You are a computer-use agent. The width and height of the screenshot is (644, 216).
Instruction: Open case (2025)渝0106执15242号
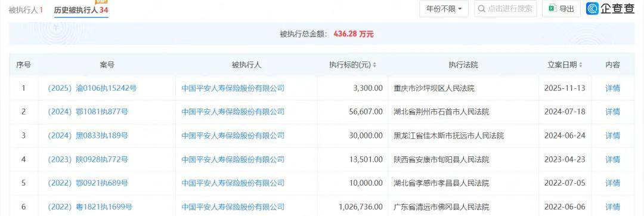tap(92, 88)
